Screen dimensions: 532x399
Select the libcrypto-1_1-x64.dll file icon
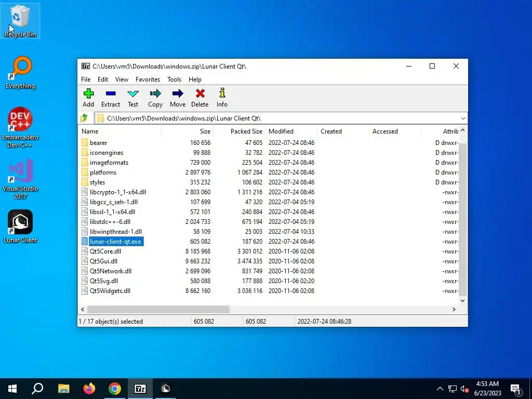85,192
